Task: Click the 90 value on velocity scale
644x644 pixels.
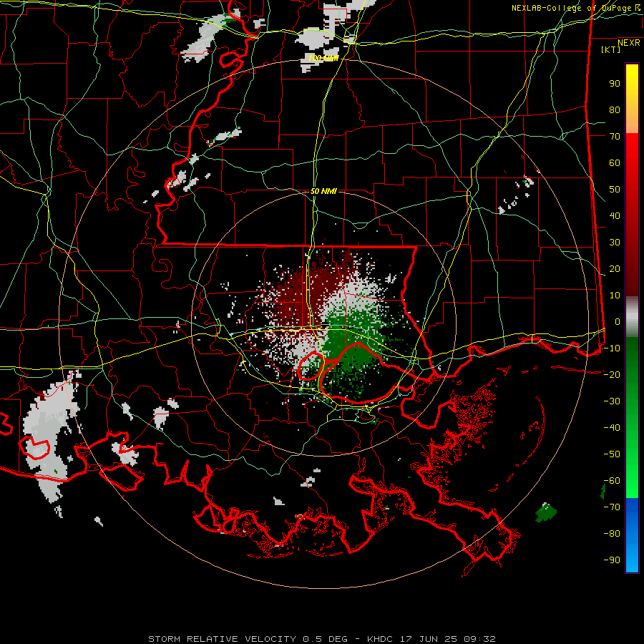Action: 615,84
